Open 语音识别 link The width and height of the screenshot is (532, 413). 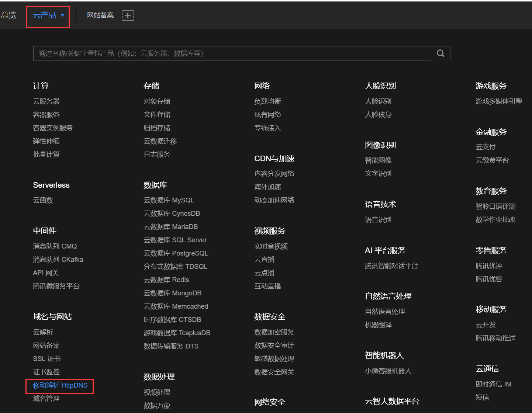[379, 220]
